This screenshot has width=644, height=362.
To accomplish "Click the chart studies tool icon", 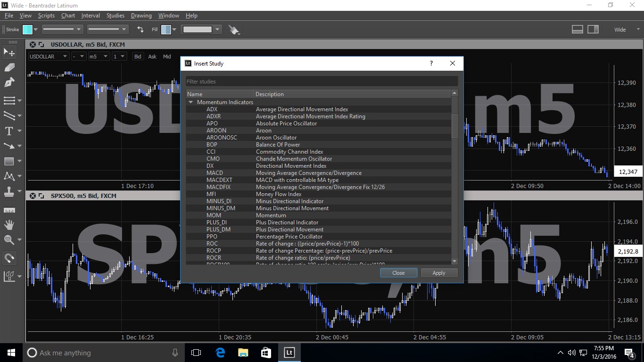I will tap(9, 276).
